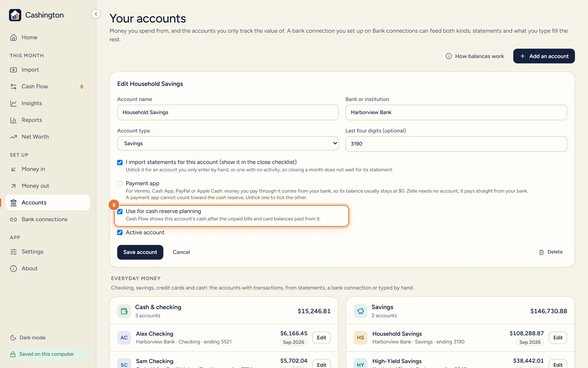Click the Save account button
588x368 pixels.
click(140, 252)
